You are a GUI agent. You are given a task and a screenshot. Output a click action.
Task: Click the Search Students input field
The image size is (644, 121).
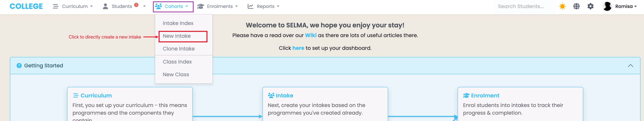(x=520, y=6)
